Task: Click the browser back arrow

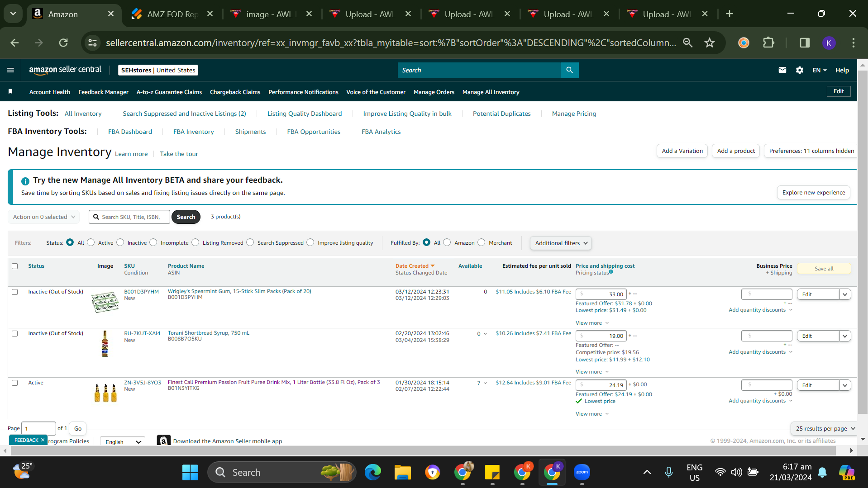Action: [x=14, y=43]
